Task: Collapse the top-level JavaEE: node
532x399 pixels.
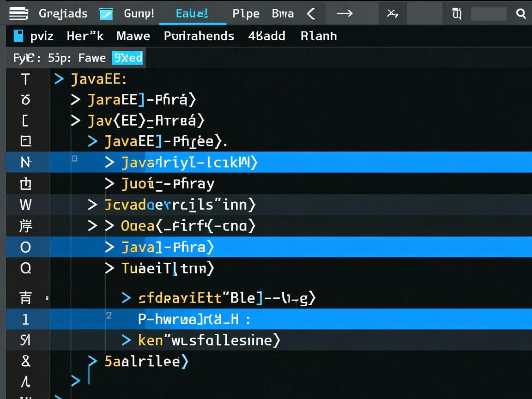Action: (59, 79)
